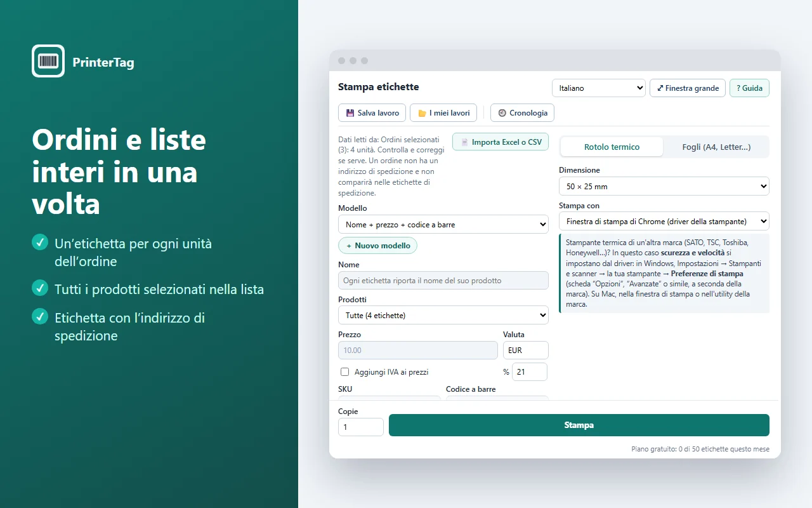Click the Prezzo field showing 10.00

coord(418,350)
